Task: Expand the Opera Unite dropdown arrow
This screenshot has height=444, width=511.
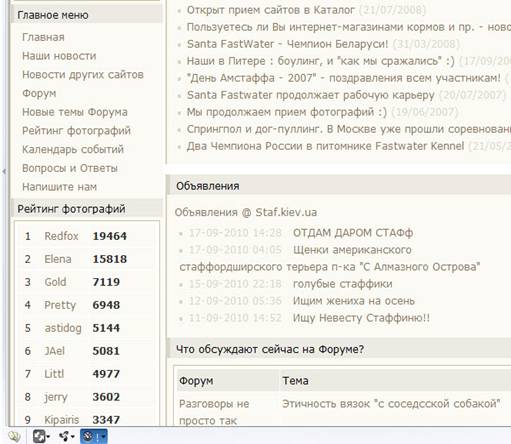Action: point(72,436)
